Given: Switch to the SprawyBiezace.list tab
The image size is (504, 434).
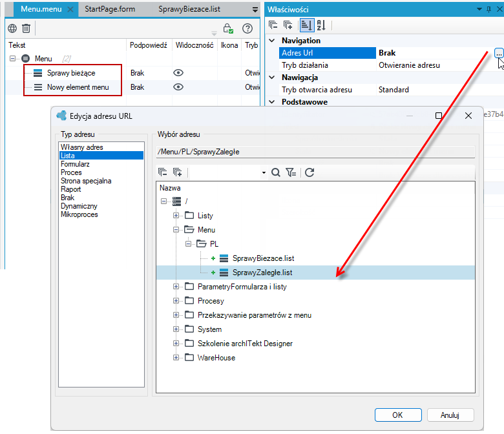Looking at the screenshot, I should pyautogui.click(x=189, y=9).
